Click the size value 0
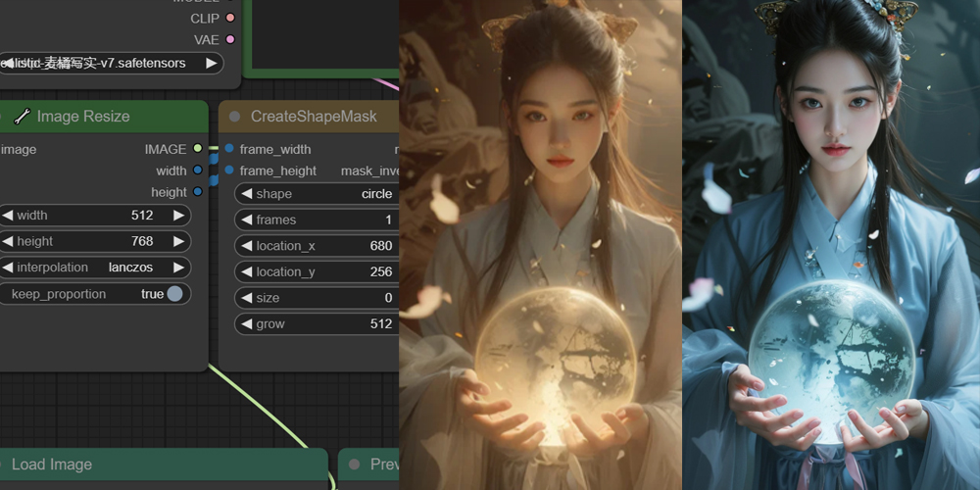The height and width of the screenshot is (490, 980). coord(388,298)
